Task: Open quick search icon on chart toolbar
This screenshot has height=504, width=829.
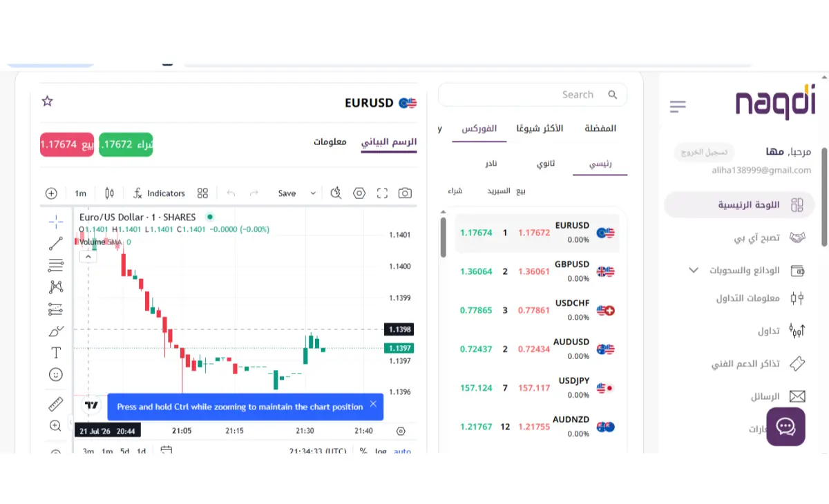Action: (336, 193)
